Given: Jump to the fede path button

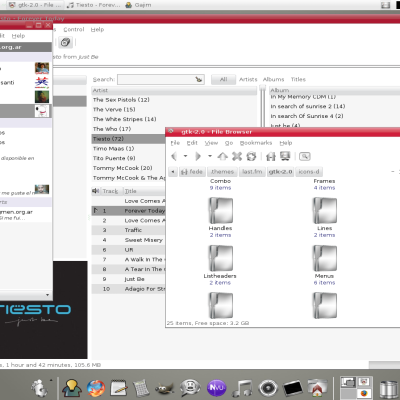Looking at the screenshot, I should coord(192,172).
